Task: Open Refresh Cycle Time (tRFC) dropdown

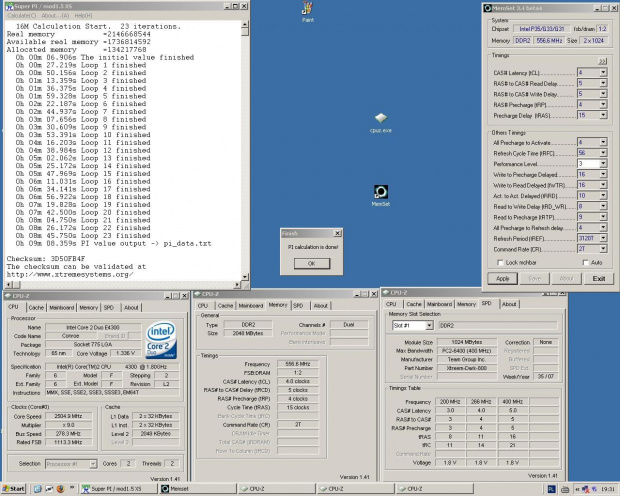Action: pyautogui.click(x=603, y=153)
